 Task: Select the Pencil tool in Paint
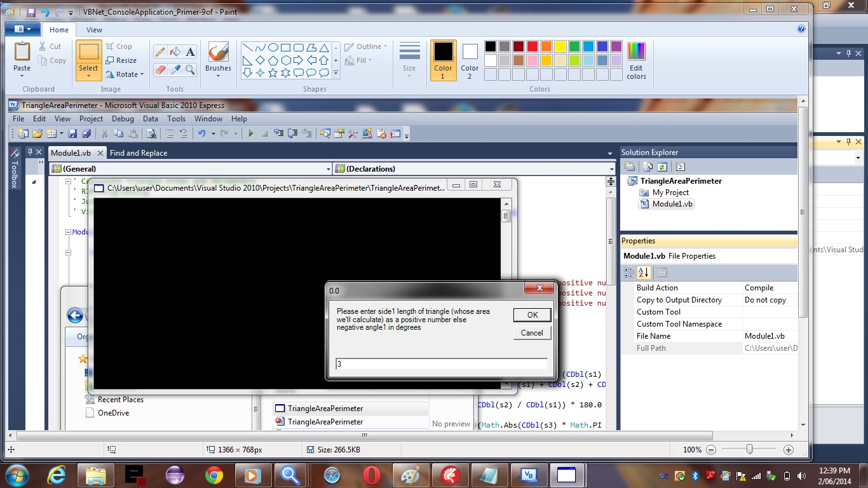pyautogui.click(x=160, y=52)
